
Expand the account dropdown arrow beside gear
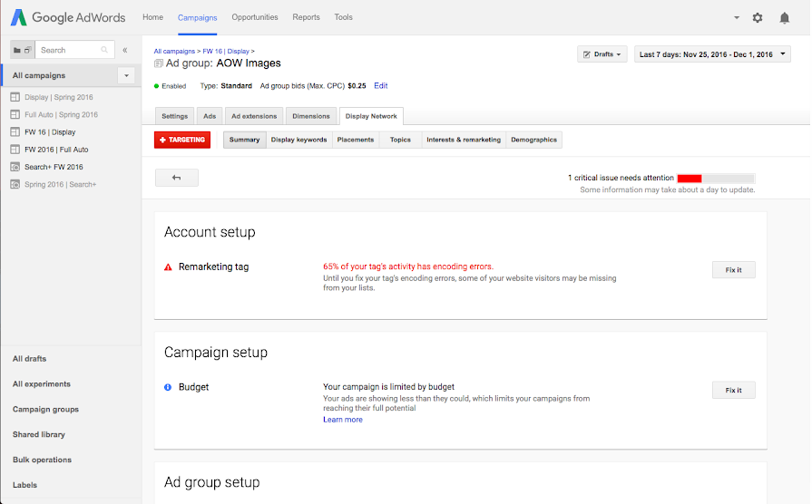pyautogui.click(x=737, y=17)
